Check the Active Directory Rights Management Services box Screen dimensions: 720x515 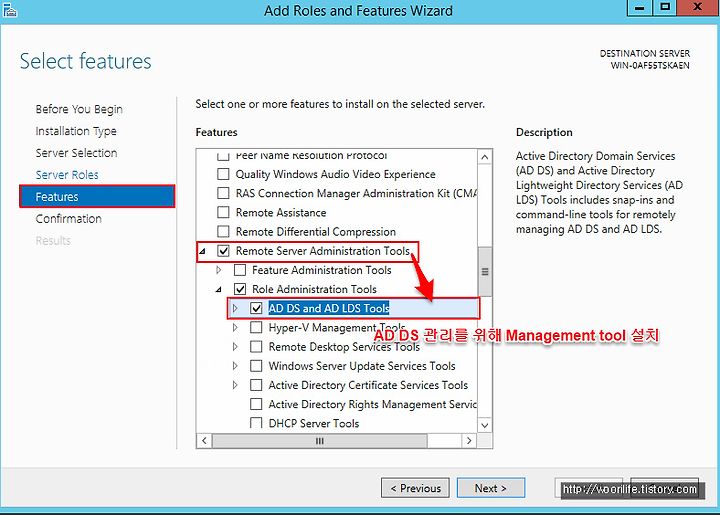pyautogui.click(x=256, y=404)
